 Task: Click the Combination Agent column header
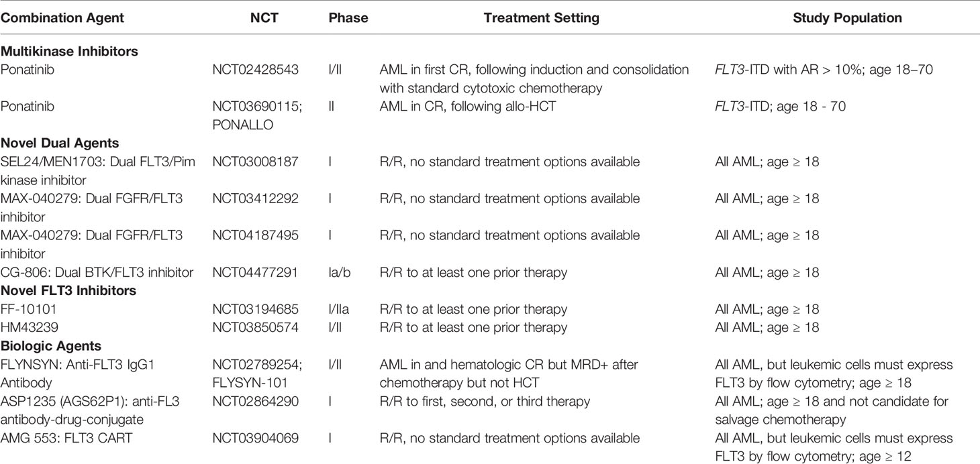coord(62,18)
